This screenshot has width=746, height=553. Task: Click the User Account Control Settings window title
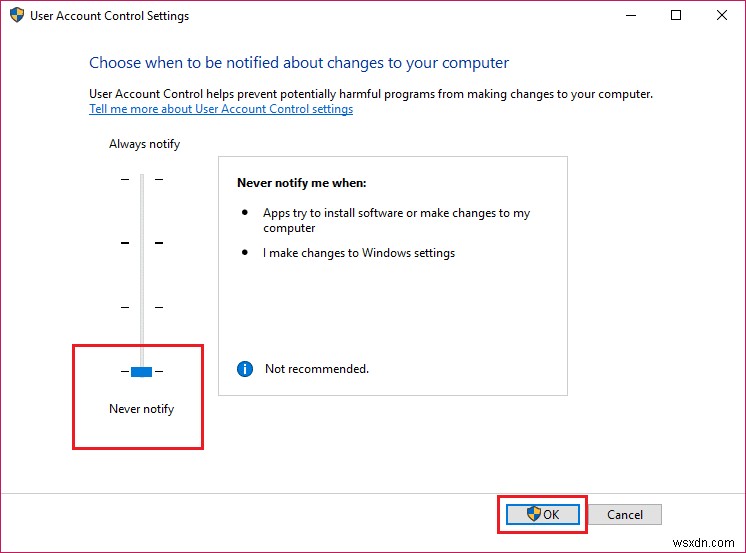tap(109, 16)
